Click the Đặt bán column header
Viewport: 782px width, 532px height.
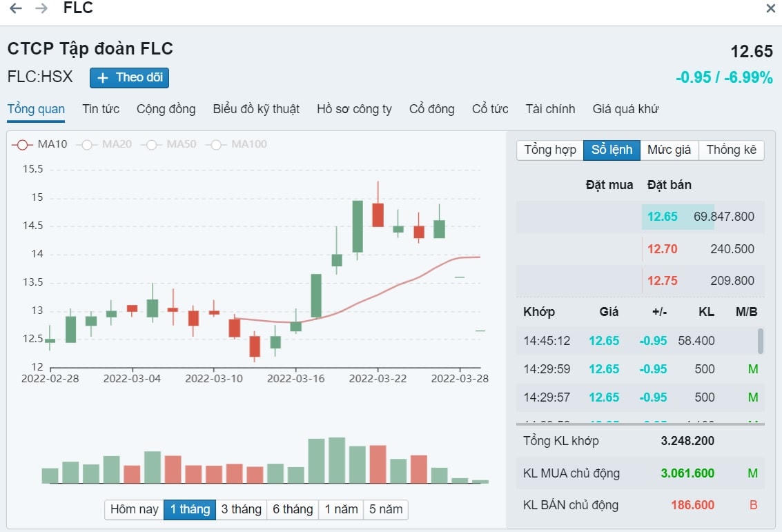[x=669, y=185]
